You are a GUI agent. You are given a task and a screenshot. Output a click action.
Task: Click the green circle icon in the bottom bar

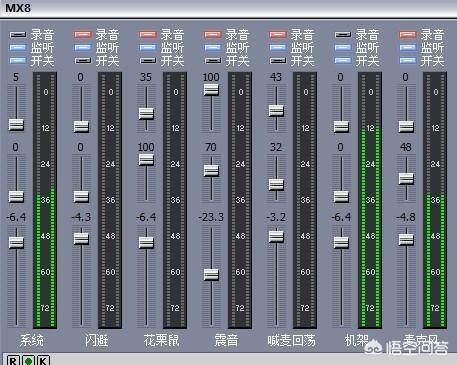(x=28, y=360)
